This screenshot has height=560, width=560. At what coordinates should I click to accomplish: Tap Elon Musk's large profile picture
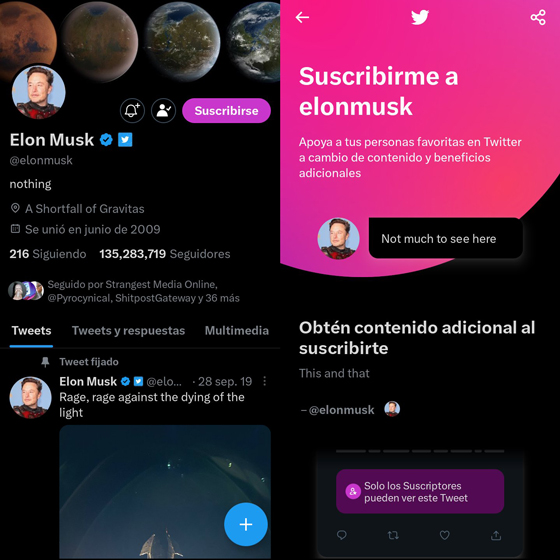pos(39,92)
